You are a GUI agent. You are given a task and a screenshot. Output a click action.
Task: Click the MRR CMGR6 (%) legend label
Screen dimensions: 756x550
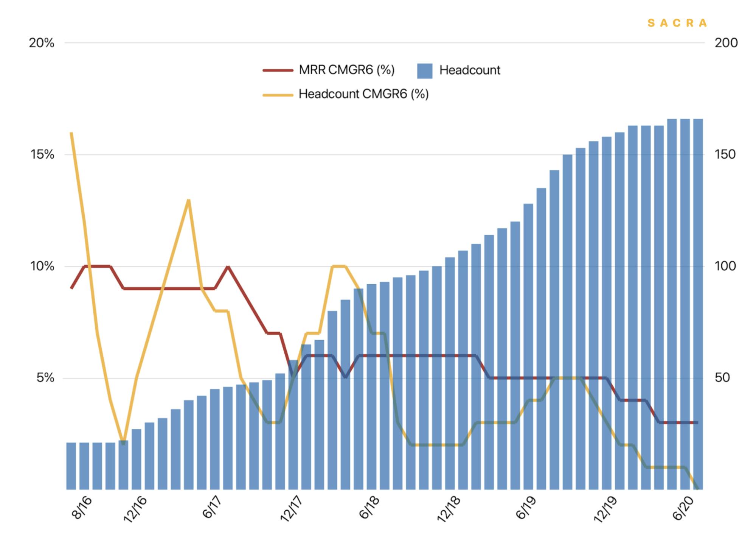coord(346,70)
